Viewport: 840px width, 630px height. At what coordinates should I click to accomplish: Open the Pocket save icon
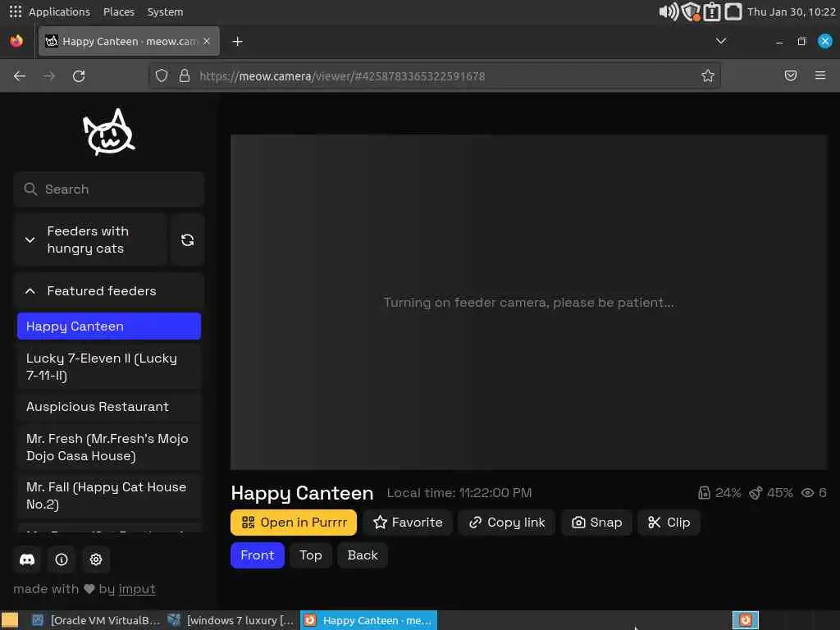coord(790,75)
